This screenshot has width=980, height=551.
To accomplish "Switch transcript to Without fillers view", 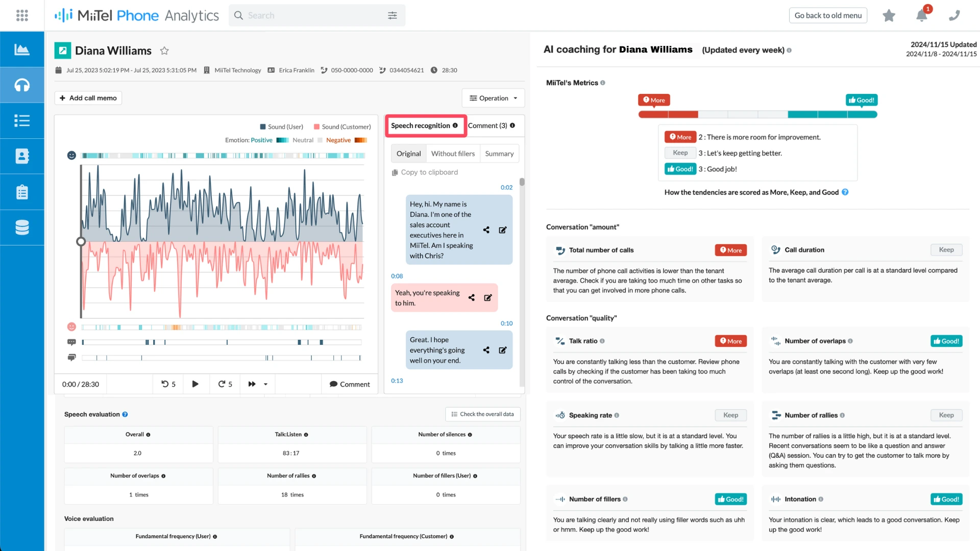I will tap(453, 154).
